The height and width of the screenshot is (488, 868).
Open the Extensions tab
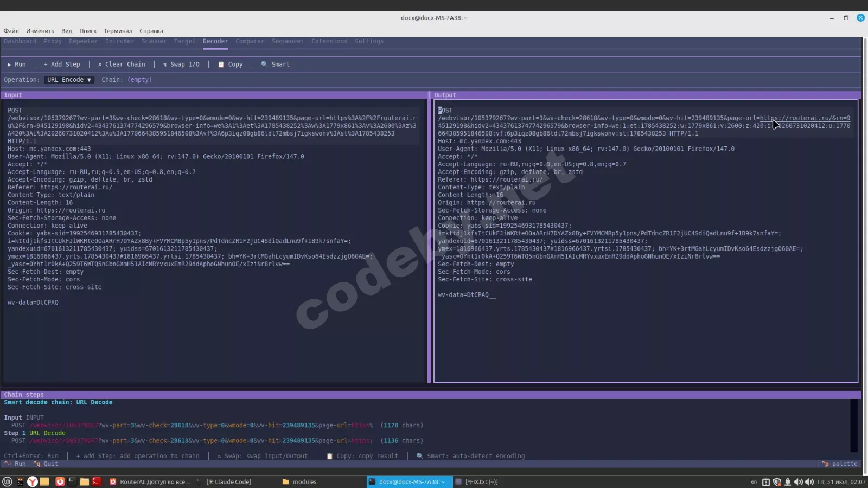pyautogui.click(x=329, y=41)
